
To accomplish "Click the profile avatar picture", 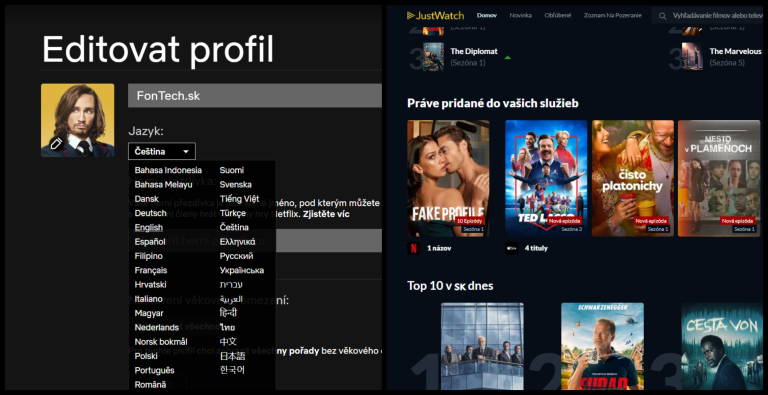I will tap(77, 120).
